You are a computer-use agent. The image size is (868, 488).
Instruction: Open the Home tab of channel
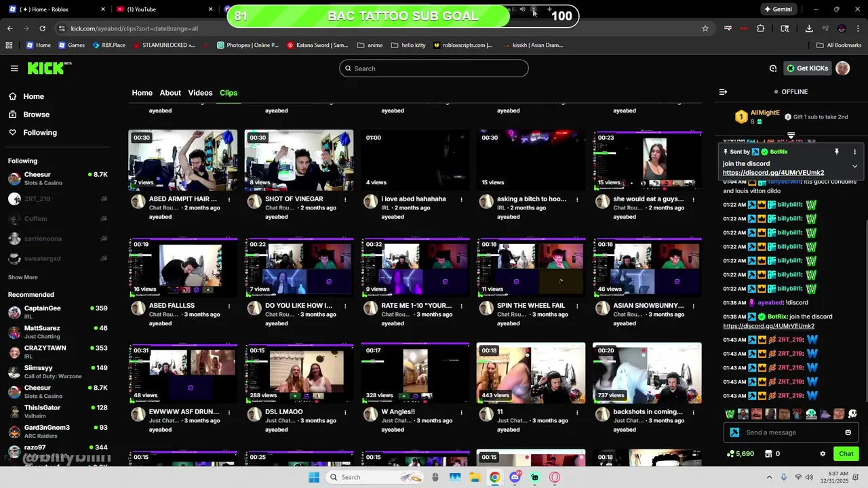142,93
